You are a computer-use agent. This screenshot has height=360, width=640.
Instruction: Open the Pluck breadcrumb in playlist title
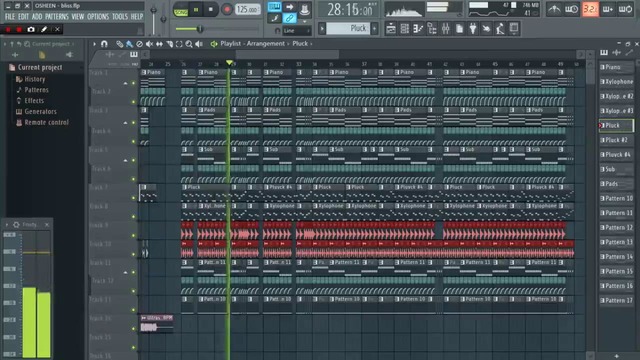[300, 44]
